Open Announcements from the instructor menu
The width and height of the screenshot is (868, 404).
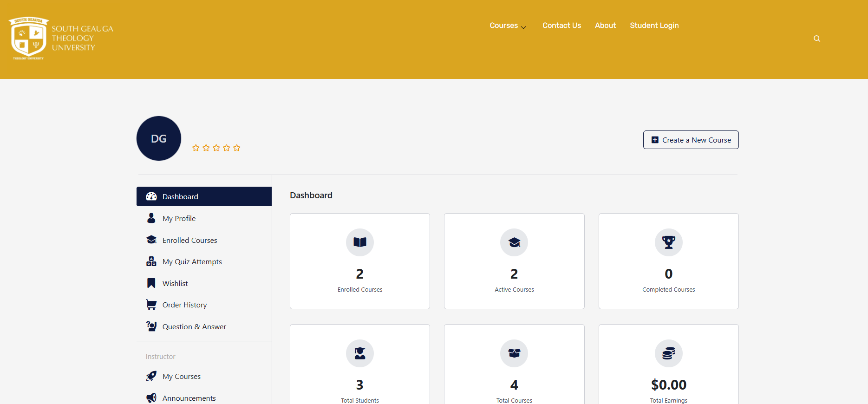coord(189,398)
